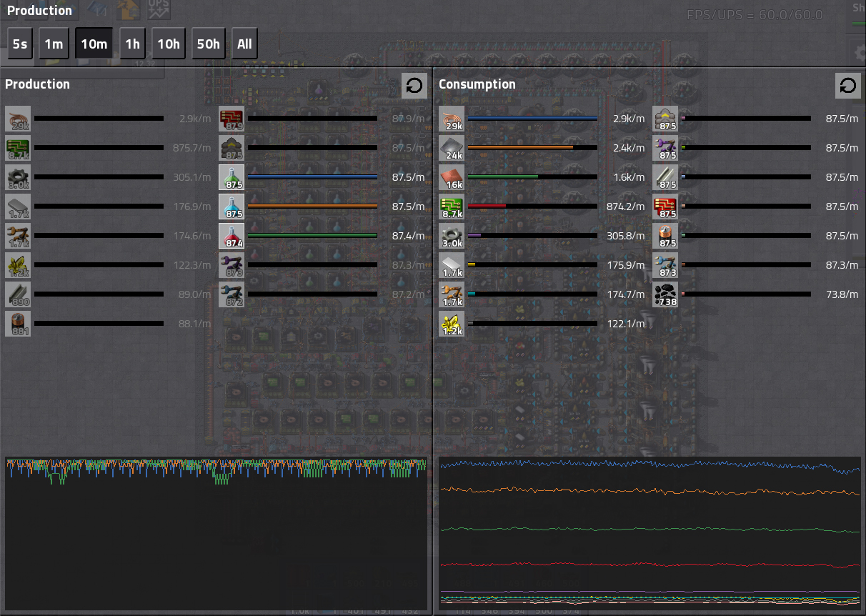Toggle coal item in the Consumption list
Image resolution: width=866 pixels, height=616 pixels.
tap(665, 294)
